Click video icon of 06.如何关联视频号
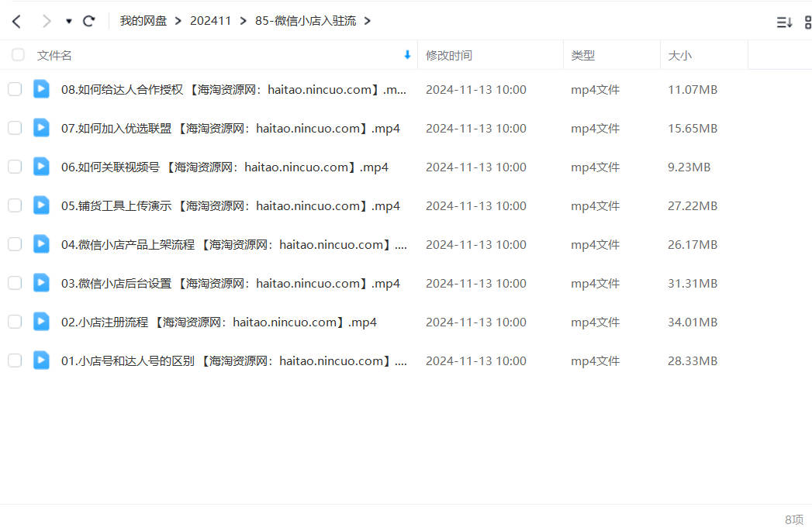 coord(41,167)
